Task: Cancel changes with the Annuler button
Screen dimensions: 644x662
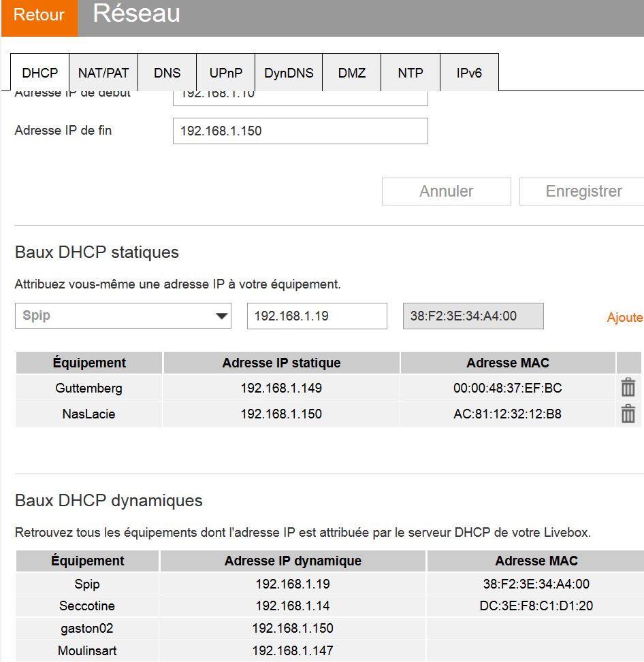Action: tap(446, 191)
